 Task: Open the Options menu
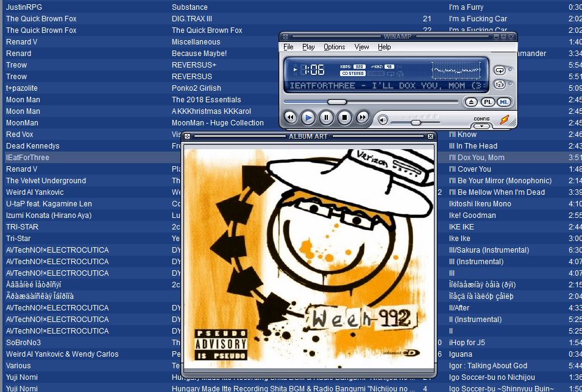[335, 47]
